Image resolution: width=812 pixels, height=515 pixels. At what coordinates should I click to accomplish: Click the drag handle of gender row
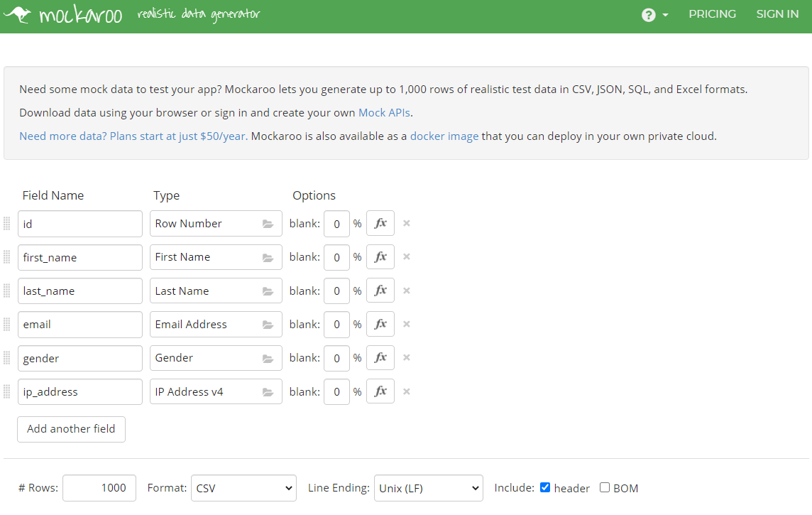pyautogui.click(x=6, y=357)
